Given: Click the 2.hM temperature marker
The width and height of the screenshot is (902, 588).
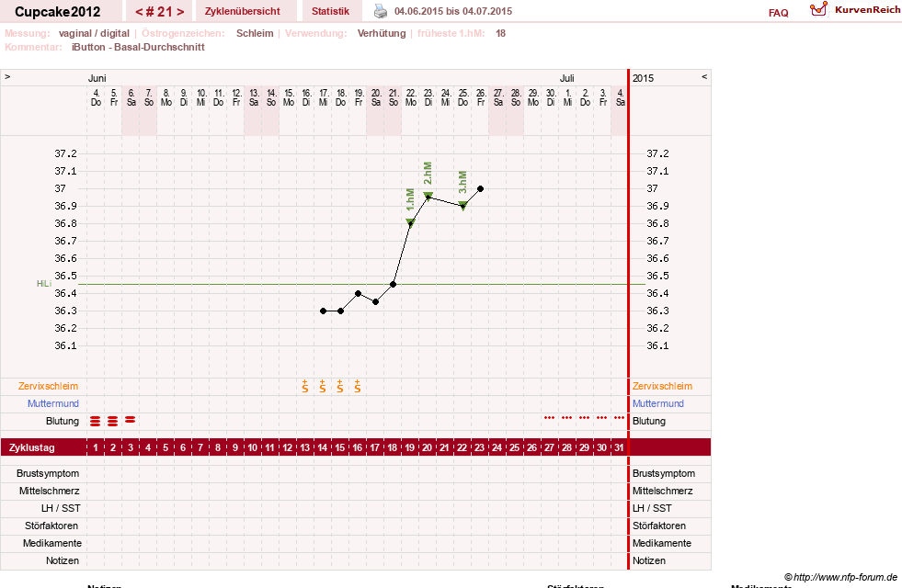Looking at the screenshot, I should coord(428,197).
